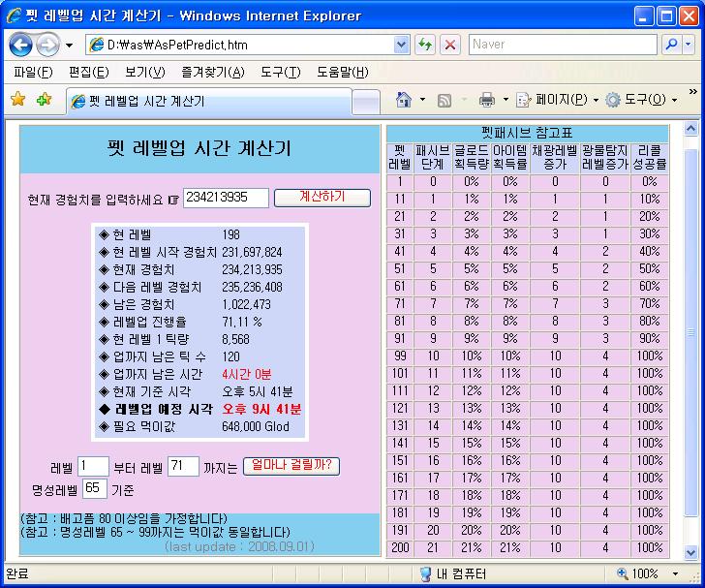
Task: Click the red Stop loading icon
Action: pos(450,45)
